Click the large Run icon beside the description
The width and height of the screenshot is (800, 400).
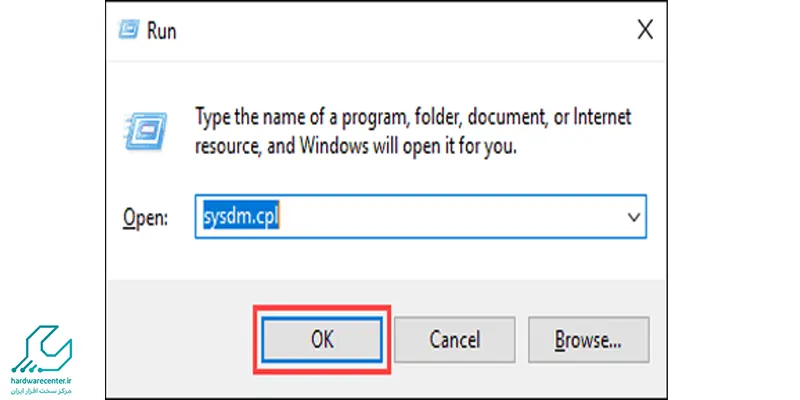pos(145,131)
